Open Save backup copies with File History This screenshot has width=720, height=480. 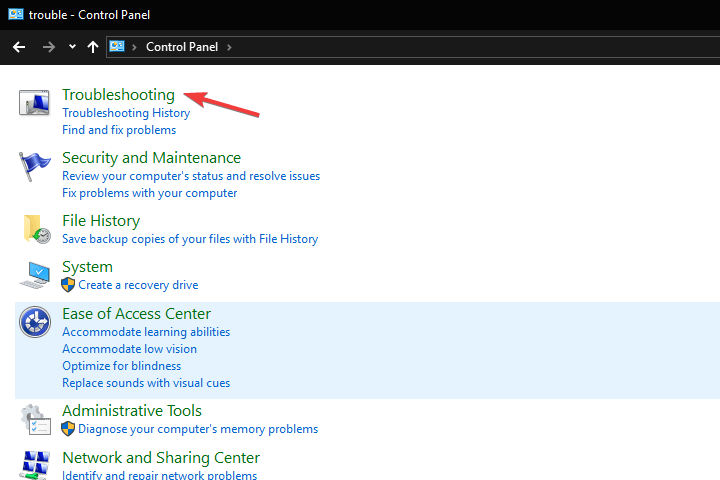click(x=190, y=239)
